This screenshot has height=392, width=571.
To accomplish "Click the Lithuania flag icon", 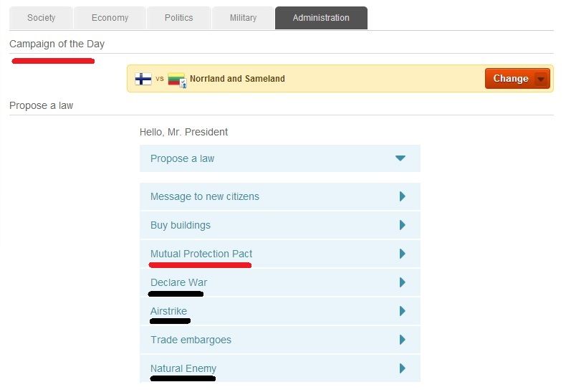I will (177, 80).
